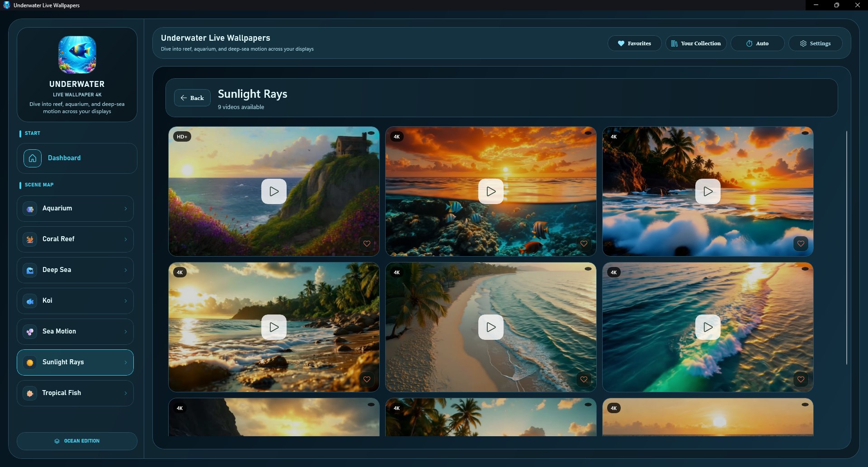Open the partially visible orange horizon sun thumbnail
868x467 pixels.
pos(708,417)
